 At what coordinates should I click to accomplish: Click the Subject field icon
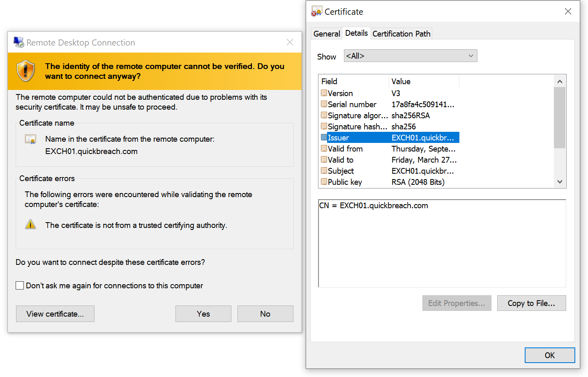pyautogui.click(x=324, y=171)
